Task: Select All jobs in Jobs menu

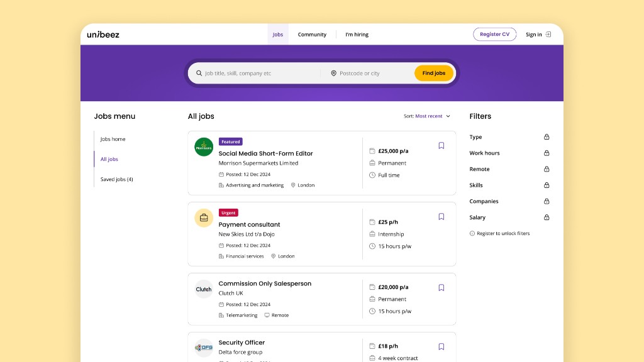Action: pyautogui.click(x=109, y=159)
